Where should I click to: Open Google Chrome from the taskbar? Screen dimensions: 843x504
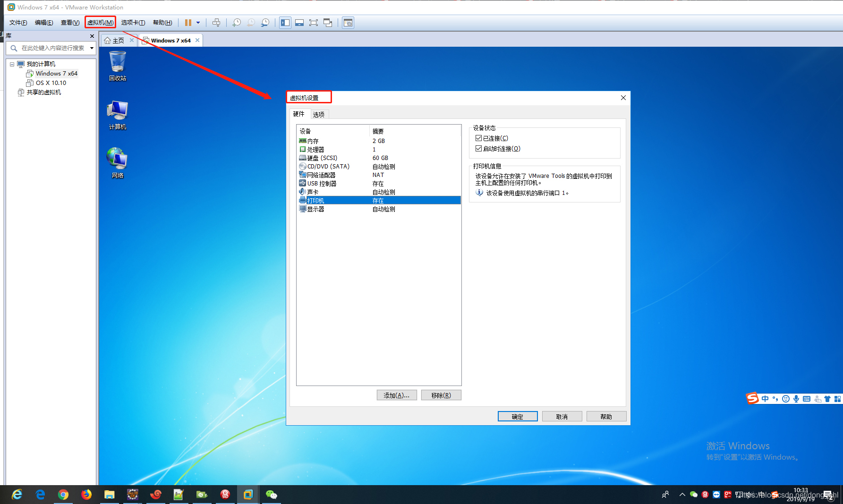point(63,494)
